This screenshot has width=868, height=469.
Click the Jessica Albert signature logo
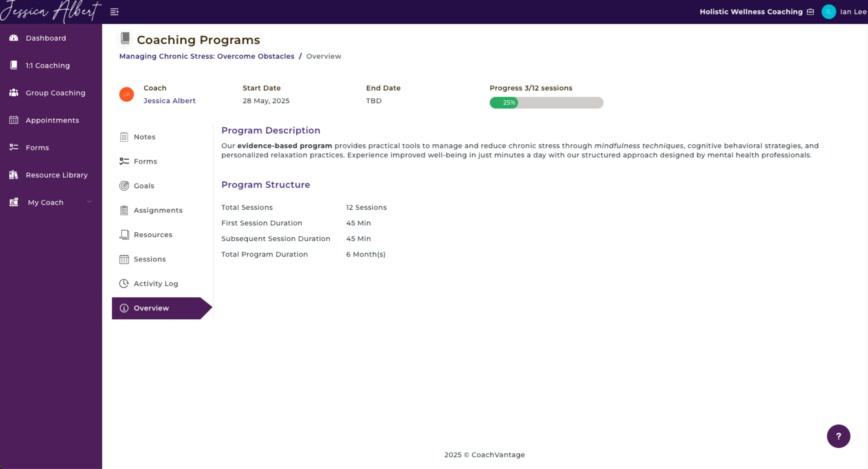point(51,11)
